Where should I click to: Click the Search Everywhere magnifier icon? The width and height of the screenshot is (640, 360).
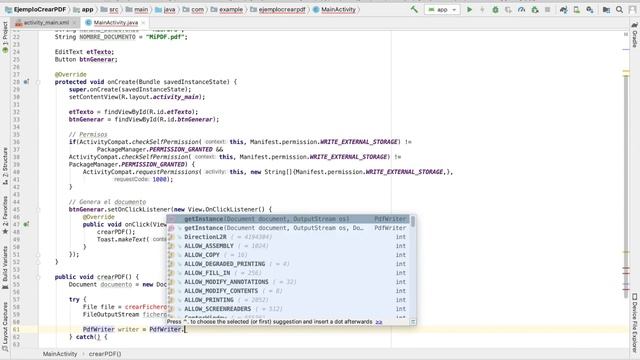click(x=619, y=9)
